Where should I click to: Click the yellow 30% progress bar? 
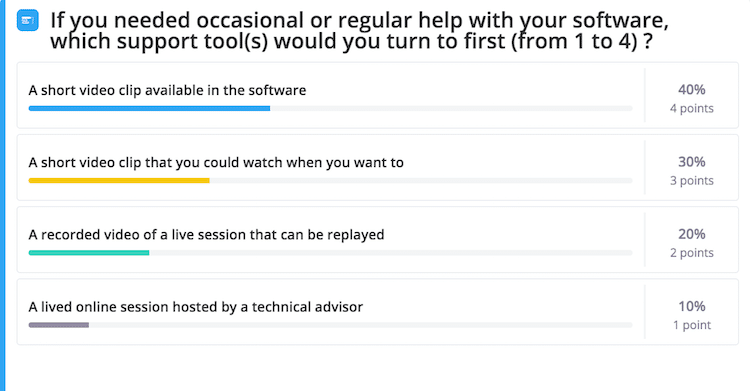point(119,181)
